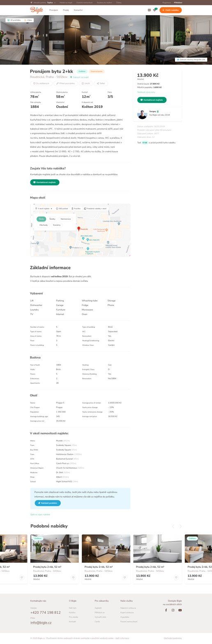
Task: Click Obchodní podmínky footer link
Action: [x=173, y=638]
